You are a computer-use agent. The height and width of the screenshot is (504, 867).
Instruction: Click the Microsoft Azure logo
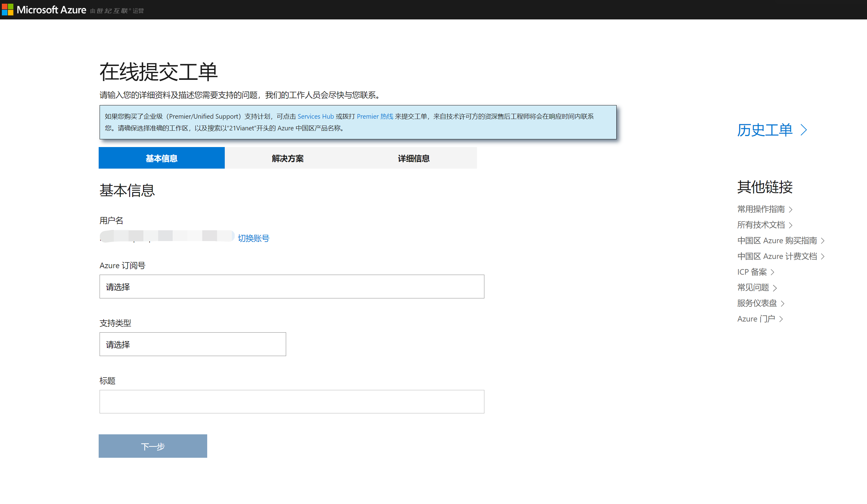(44, 10)
